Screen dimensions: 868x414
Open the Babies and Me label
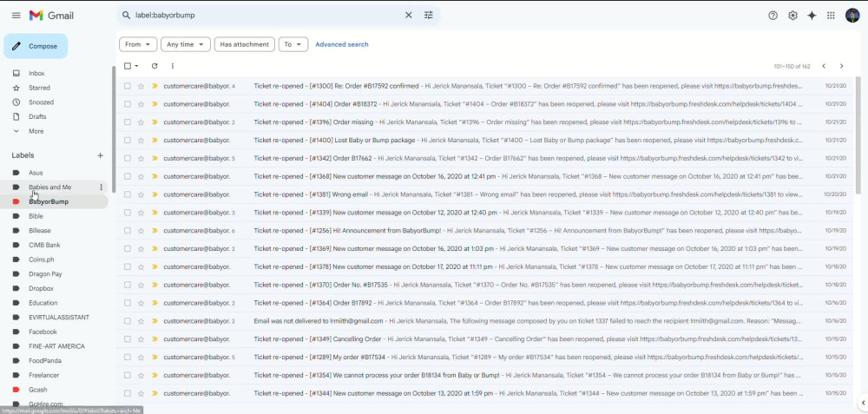click(49, 187)
